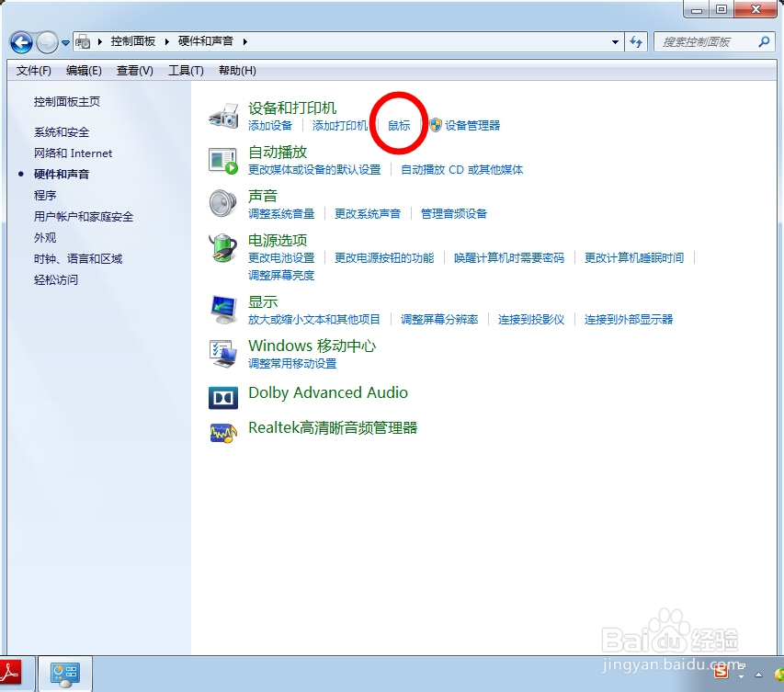Click the Control Panel icon in address bar
784x692 pixels.
click(83, 42)
